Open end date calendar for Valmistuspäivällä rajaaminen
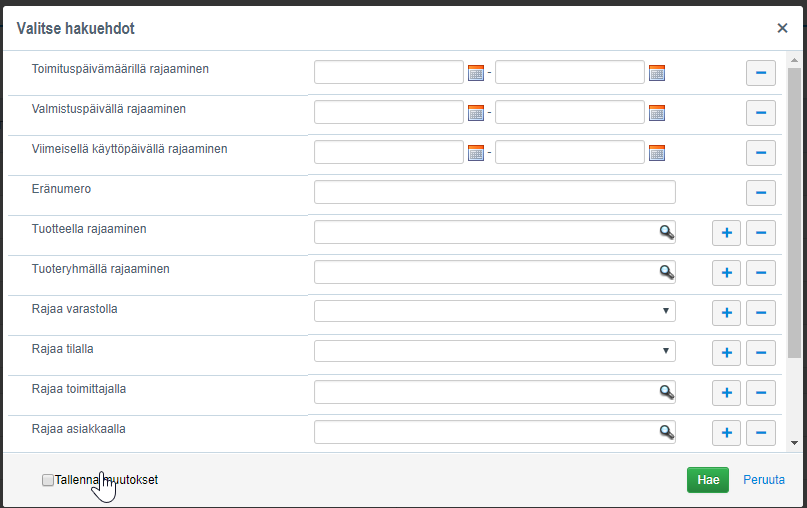 [657, 112]
